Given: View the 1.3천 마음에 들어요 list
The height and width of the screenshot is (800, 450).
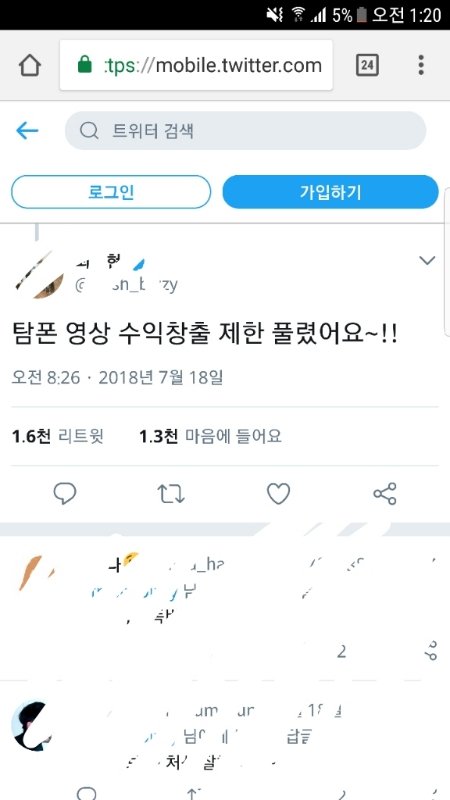Looking at the screenshot, I should click(210, 436).
